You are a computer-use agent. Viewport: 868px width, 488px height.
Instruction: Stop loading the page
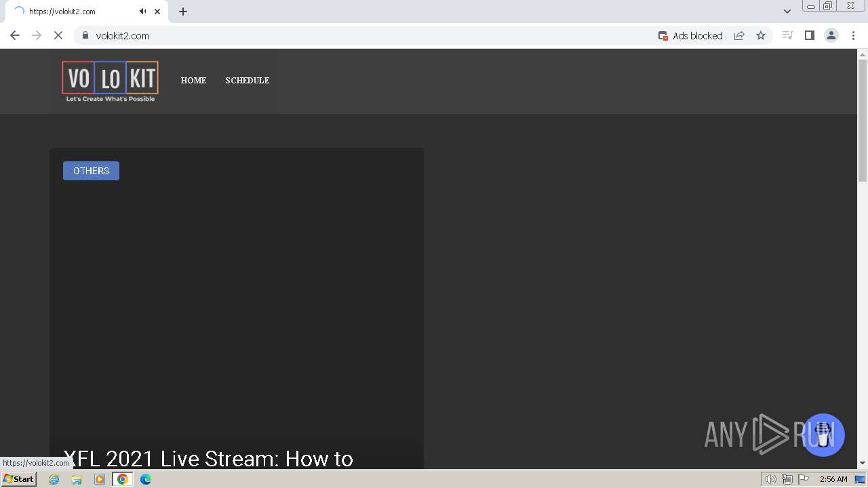click(58, 36)
